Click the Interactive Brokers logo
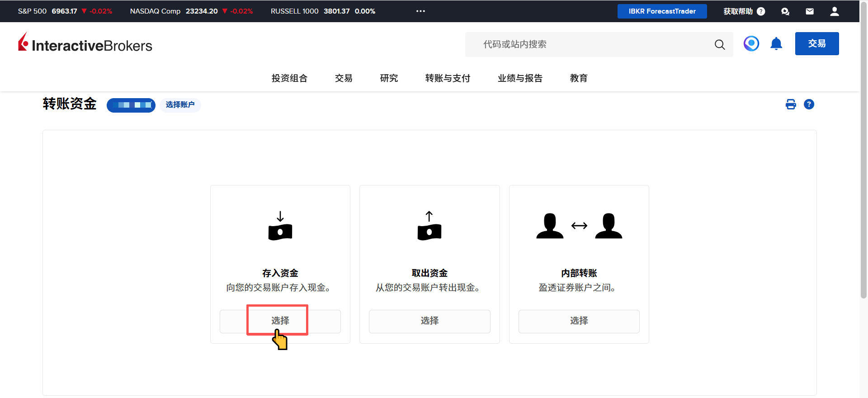Image resolution: width=868 pixels, height=398 pixels. pos(85,43)
